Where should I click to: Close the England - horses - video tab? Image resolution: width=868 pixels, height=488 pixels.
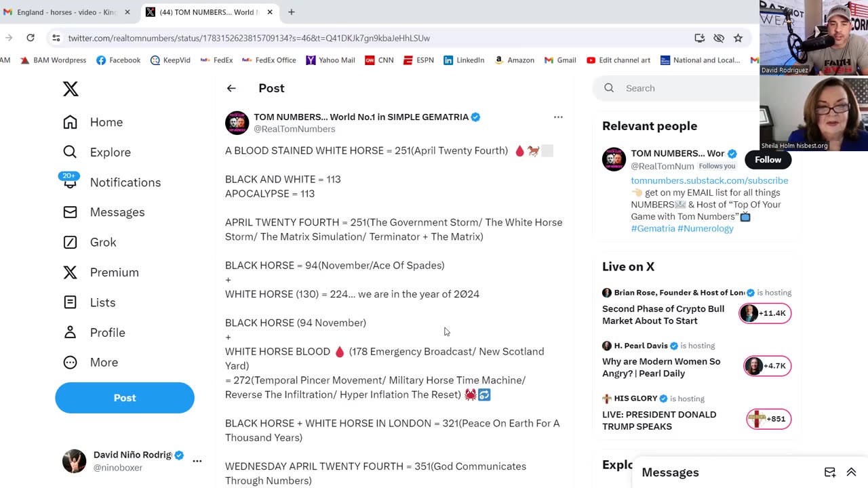[127, 12]
